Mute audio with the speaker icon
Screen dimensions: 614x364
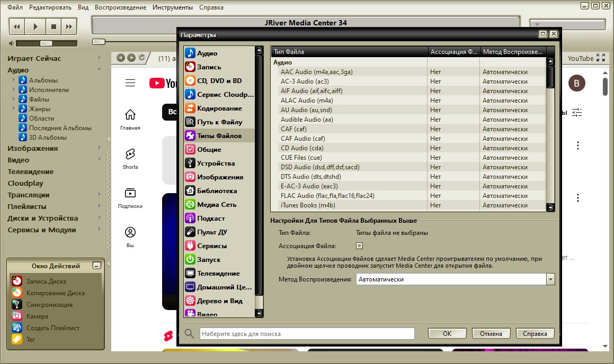click(x=11, y=43)
